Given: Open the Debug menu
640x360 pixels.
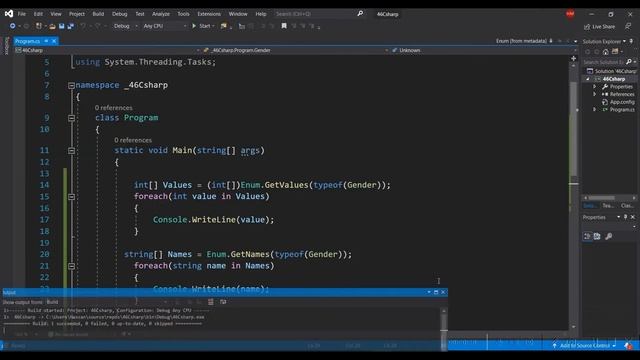Looking at the screenshot, I should pos(120,14).
